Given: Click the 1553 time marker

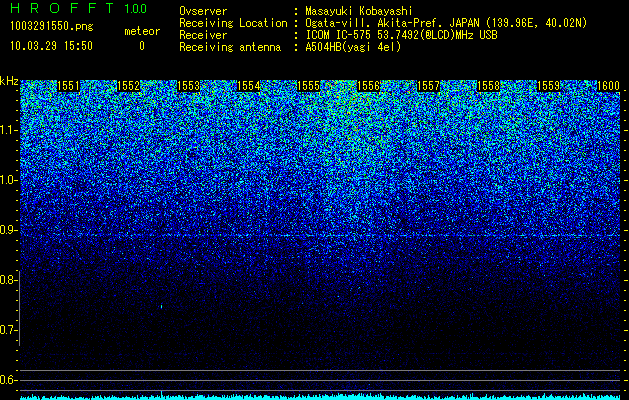Looking at the screenshot, I should point(189,86).
